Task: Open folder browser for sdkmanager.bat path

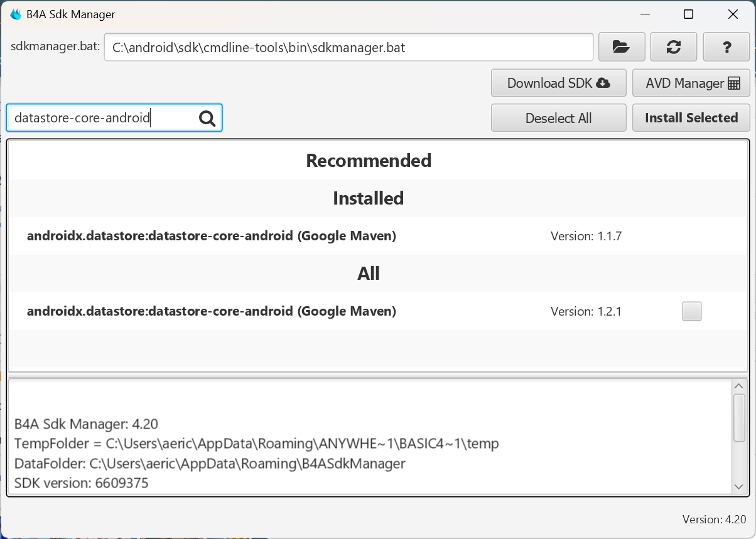Action: tap(622, 47)
